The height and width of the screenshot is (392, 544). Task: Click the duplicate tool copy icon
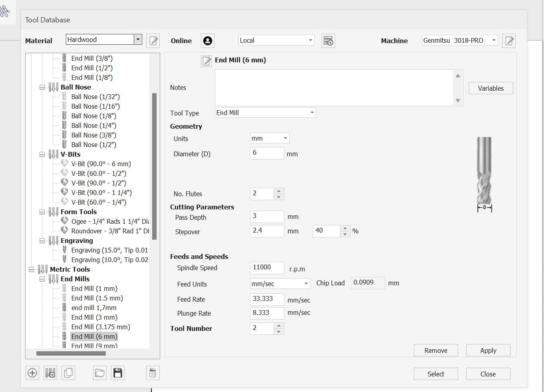point(68,373)
